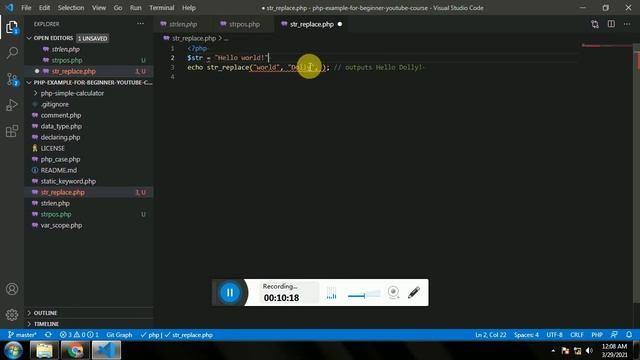The height and width of the screenshot is (360, 640).
Task: Open notifications bell in status bar
Action: pos(629,335)
